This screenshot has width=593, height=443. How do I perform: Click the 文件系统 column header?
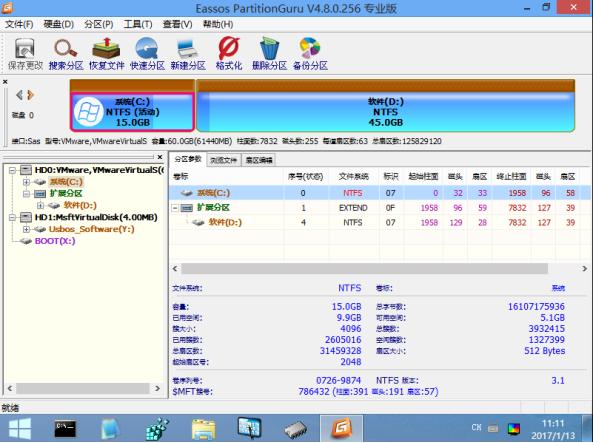point(354,176)
